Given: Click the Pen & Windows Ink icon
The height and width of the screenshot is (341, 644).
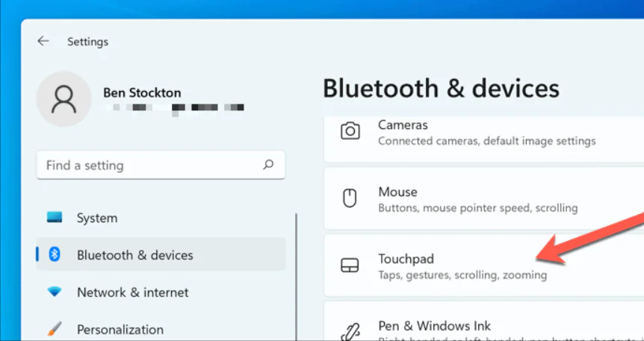Looking at the screenshot, I should (350, 331).
